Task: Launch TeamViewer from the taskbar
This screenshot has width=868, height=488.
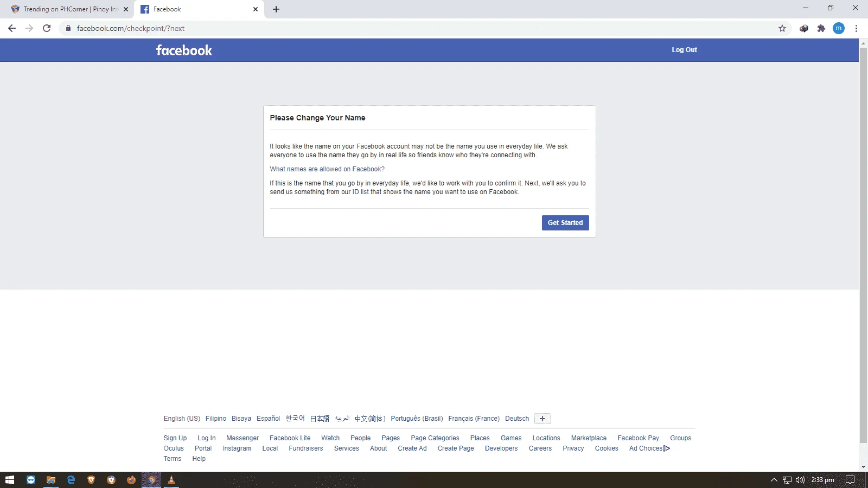Action: [x=31, y=480]
